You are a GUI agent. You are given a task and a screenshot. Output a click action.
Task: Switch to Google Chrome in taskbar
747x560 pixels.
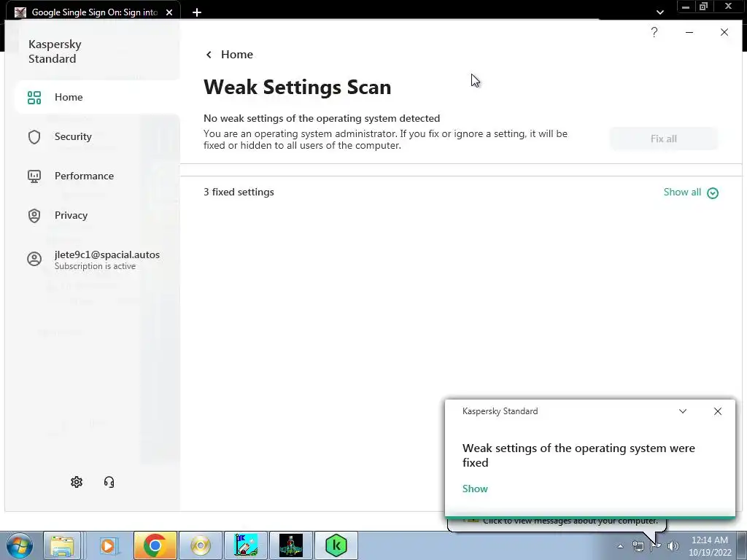coord(155,545)
